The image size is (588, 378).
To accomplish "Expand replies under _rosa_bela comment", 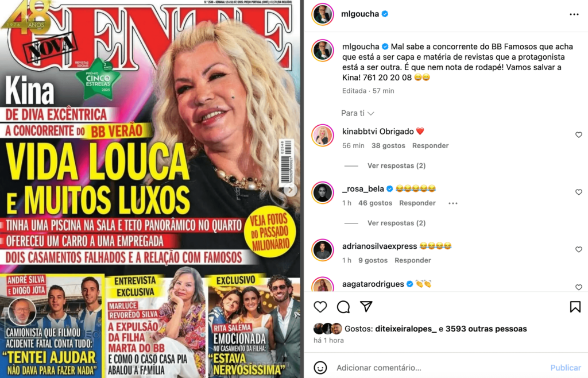I will [x=396, y=223].
